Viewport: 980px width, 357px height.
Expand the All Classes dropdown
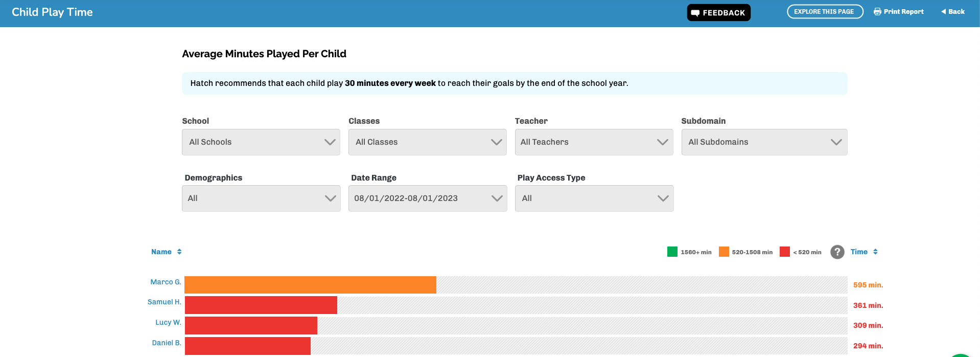pyautogui.click(x=427, y=142)
